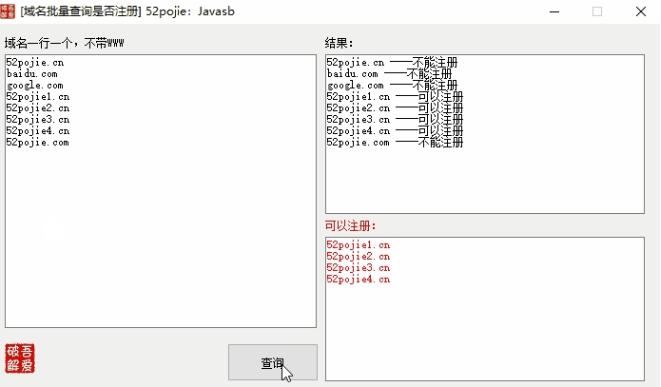Minimize the domain query window
The height and width of the screenshot is (387, 661).
[x=554, y=11]
